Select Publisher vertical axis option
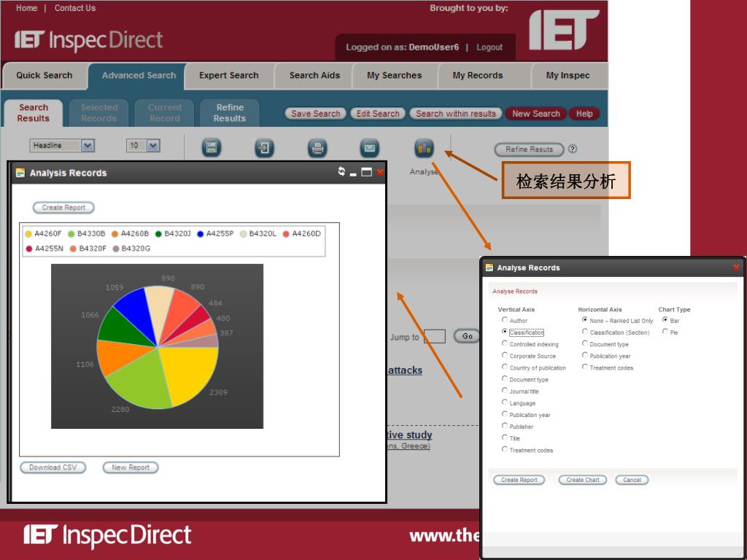This screenshot has width=747, height=560. (x=505, y=426)
